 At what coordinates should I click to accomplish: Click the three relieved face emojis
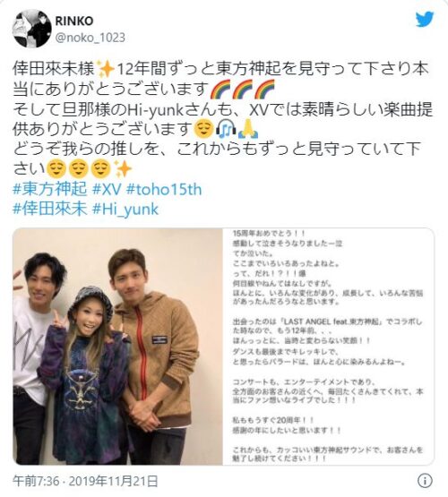tap(79, 169)
